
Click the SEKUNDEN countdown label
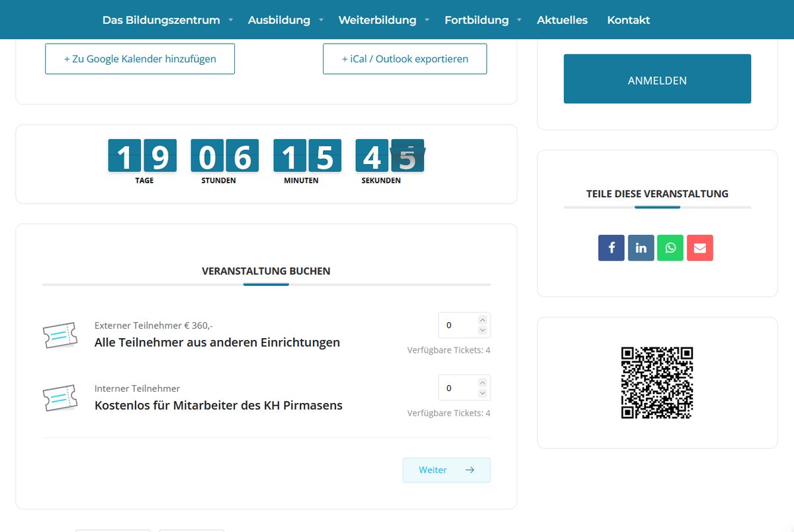point(381,180)
